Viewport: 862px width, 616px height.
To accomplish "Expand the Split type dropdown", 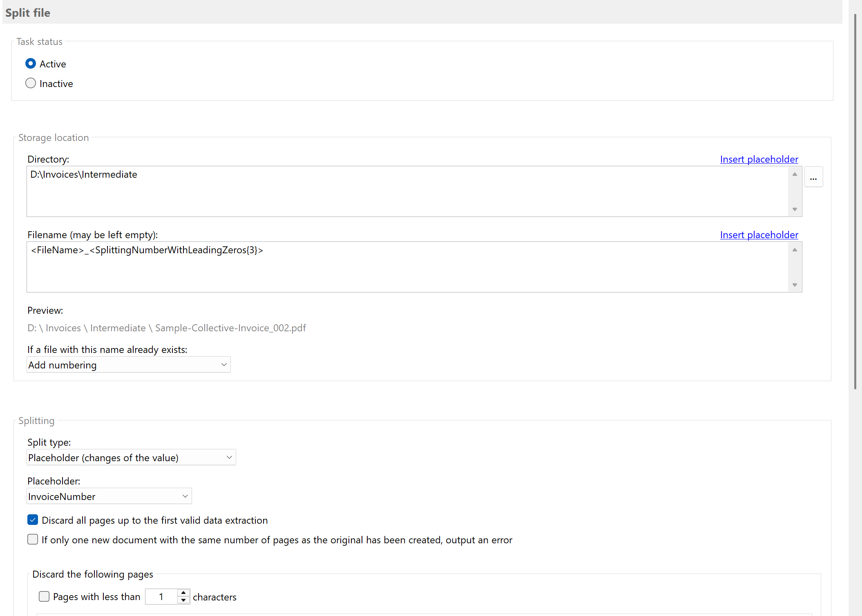I will point(131,458).
